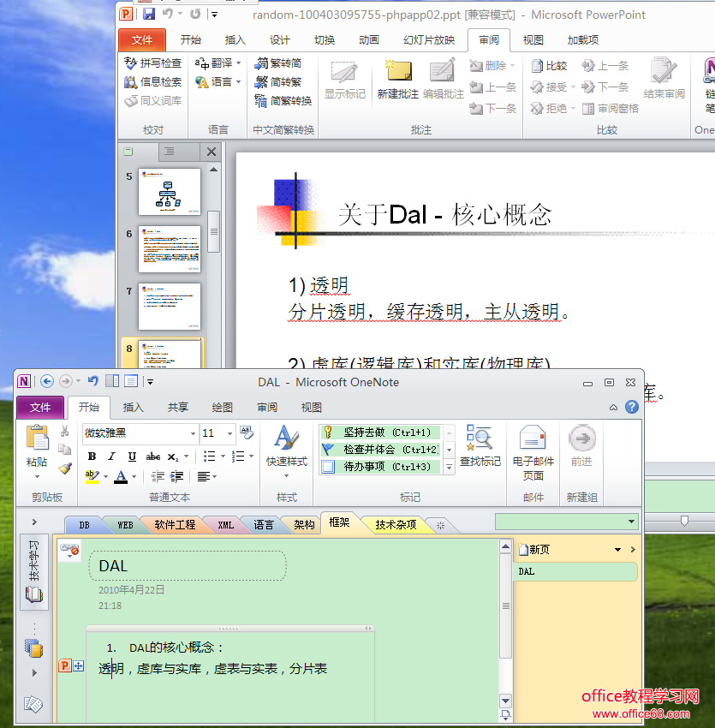Switch to outline pane view in PowerPoint
This screenshot has height=728, width=715.
(170, 152)
